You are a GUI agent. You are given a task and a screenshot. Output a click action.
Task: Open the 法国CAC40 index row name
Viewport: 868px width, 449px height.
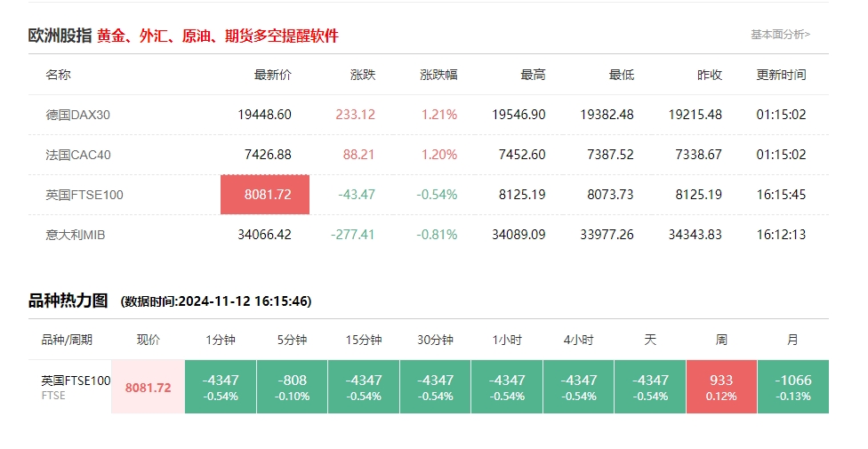point(78,155)
